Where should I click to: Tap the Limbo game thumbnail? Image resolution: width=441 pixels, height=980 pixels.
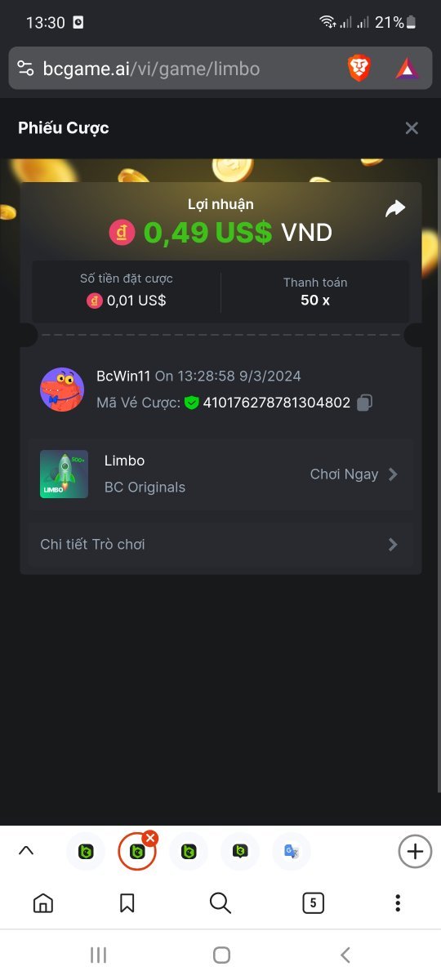tap(64, 474)
